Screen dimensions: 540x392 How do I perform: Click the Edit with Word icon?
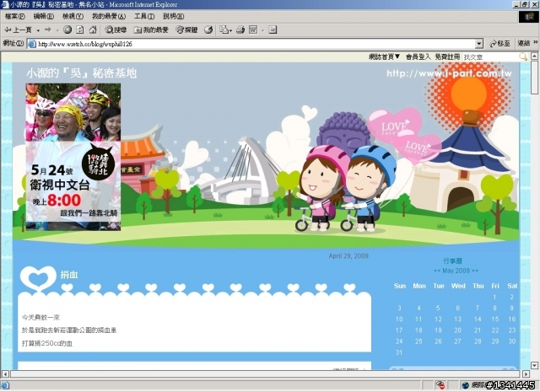point(253,30)
